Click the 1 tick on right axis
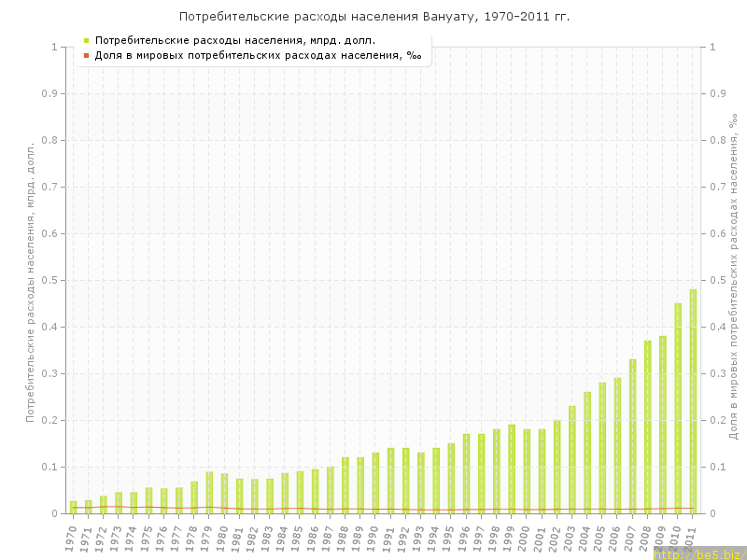This screenshot has width=747, height=560. [712, 47]
